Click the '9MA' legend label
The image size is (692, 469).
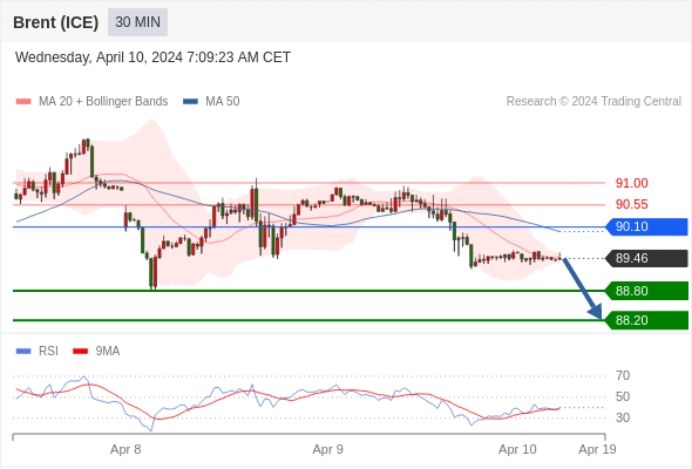coord(107,351)
